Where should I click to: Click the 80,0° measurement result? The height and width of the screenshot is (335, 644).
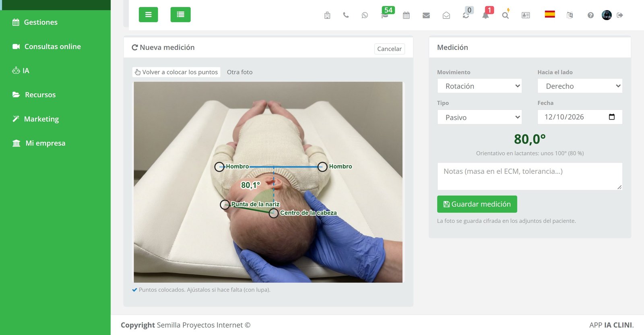click(530, 139)
